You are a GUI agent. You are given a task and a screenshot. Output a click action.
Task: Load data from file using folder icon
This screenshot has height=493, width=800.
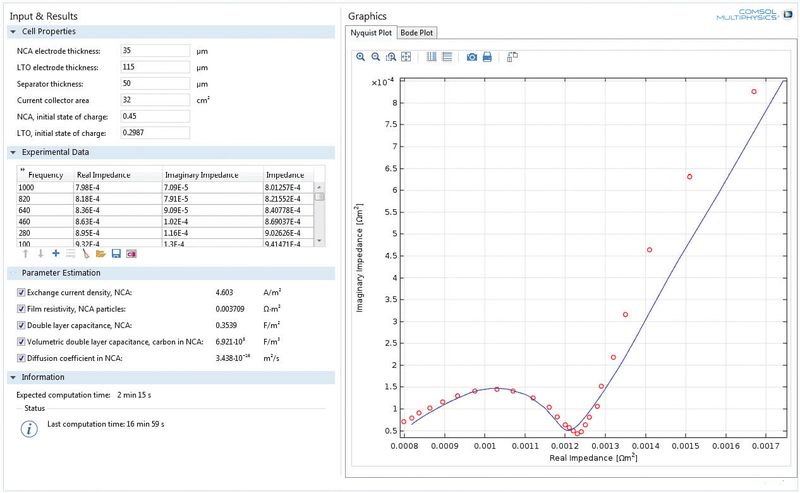click(101, 254)
